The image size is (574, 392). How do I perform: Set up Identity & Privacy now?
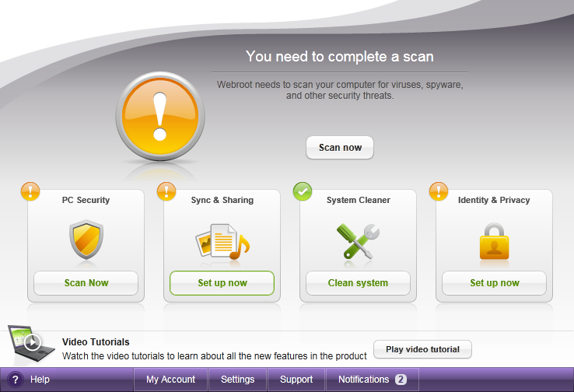(x=494, y=283)
